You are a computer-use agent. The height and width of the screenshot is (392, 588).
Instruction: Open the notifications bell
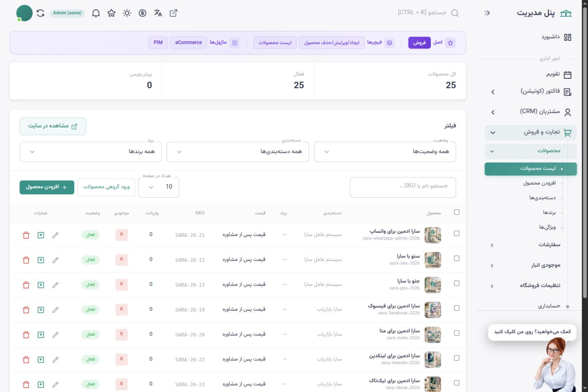click(x=96, y=13)
